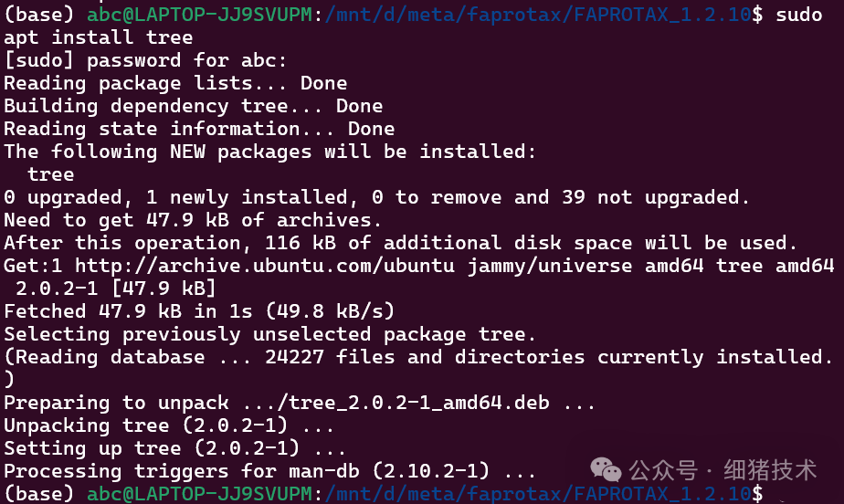Viewport: 844px width, 504px height.
Task: Select the "Reading package lists... Done" line
Action: [x=175, y=83]
